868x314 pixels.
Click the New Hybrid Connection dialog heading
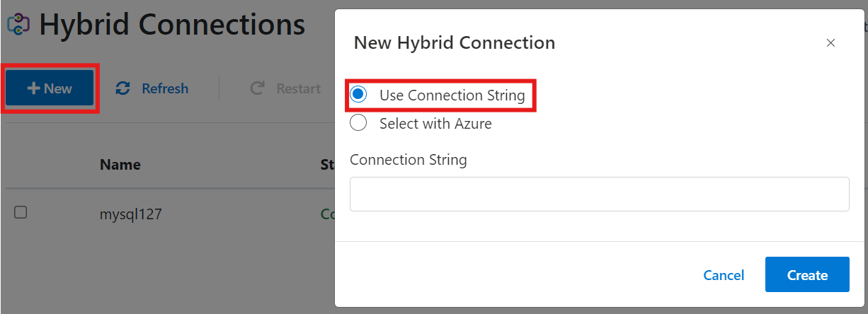point(455,43)
